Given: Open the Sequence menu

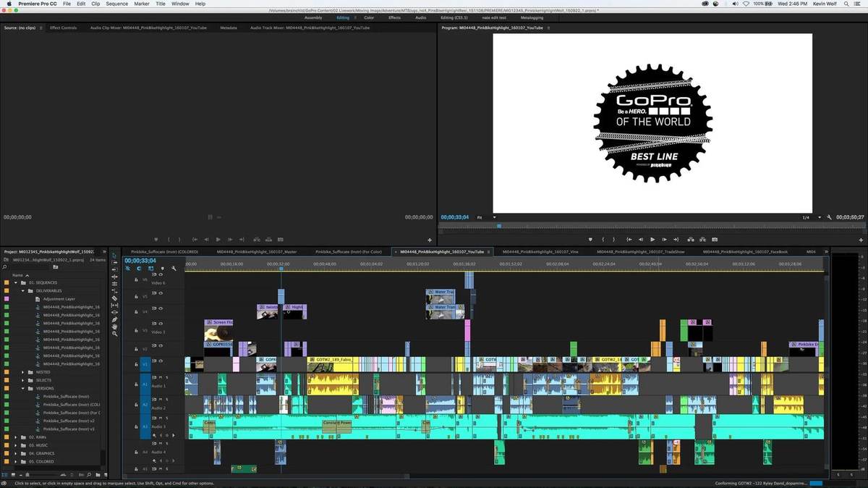Looking at the screenshot, I should pyautogui.click(x=116, y=4).
